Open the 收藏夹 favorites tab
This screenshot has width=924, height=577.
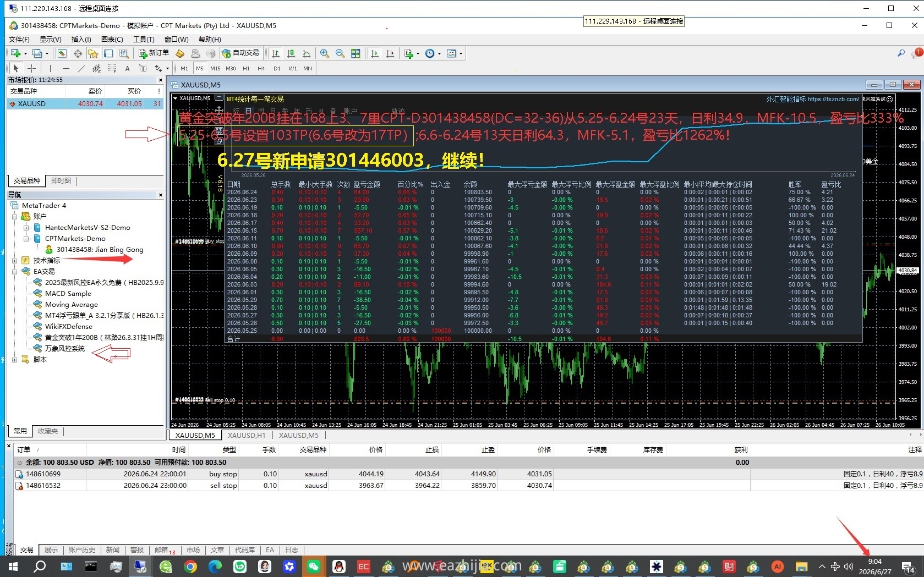point(48,431)
